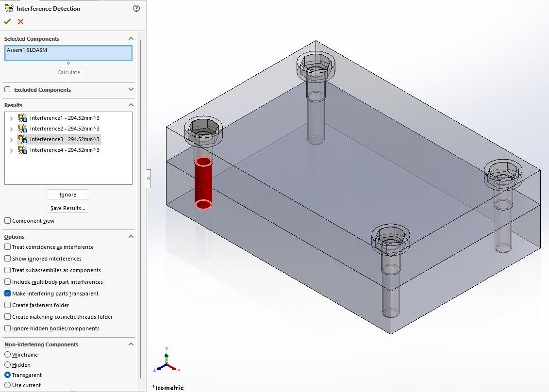This screenshot has height=392, width=549.
Task: Click the Interference2 result icon
Action: (23, 129)
